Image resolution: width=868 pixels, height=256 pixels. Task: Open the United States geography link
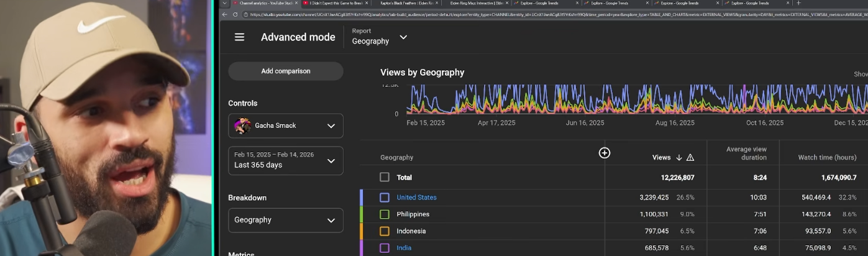[x=416, y=198]
